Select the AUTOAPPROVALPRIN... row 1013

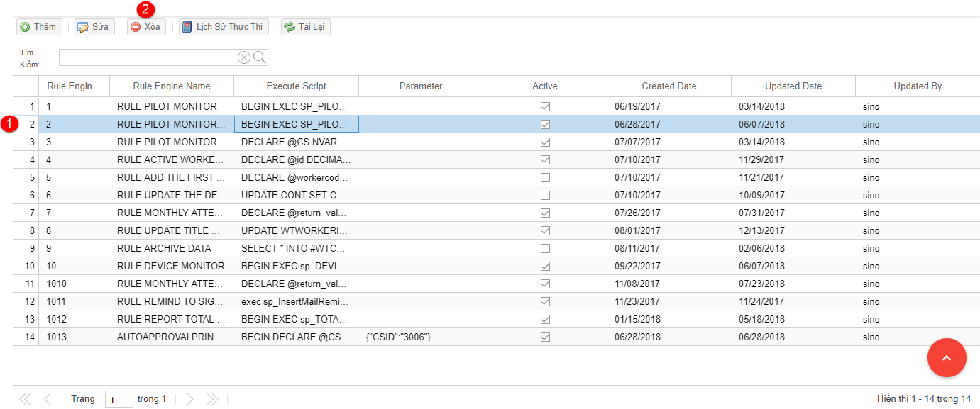point(170,337)
